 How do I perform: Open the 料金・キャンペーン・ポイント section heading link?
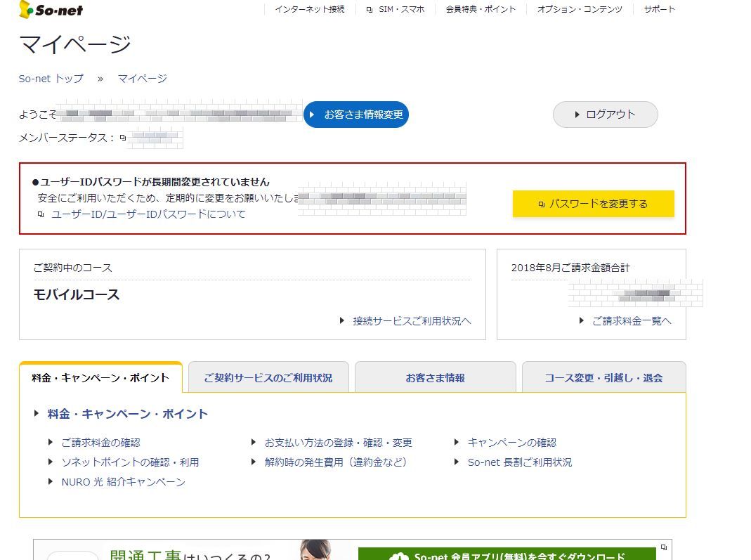pyautogui.click(x=127, y=414)
